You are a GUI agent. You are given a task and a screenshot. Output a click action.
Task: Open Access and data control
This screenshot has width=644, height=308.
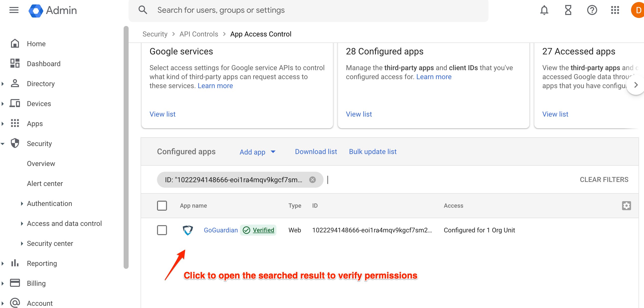[64, 223]
